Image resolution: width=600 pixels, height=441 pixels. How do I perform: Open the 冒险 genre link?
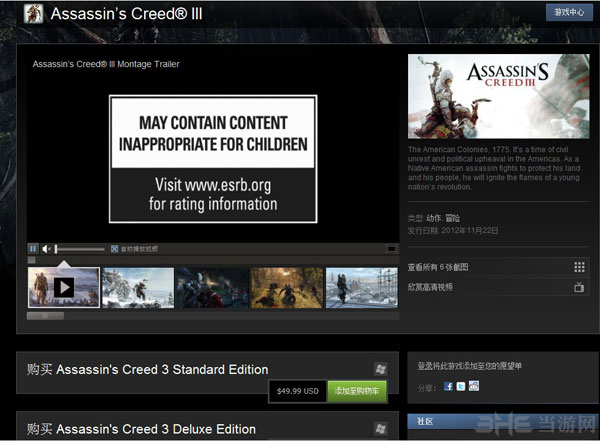(x=452, y=218)
